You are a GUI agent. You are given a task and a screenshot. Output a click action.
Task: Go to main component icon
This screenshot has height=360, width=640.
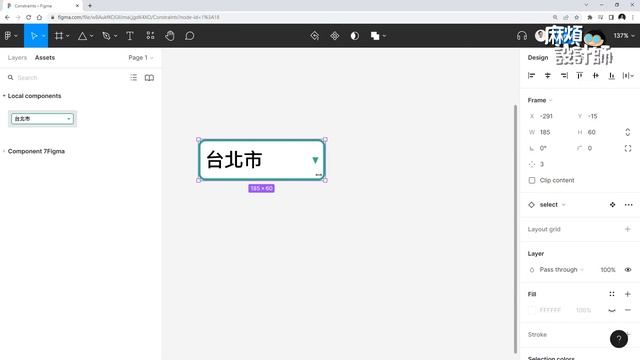click(612, 205)
